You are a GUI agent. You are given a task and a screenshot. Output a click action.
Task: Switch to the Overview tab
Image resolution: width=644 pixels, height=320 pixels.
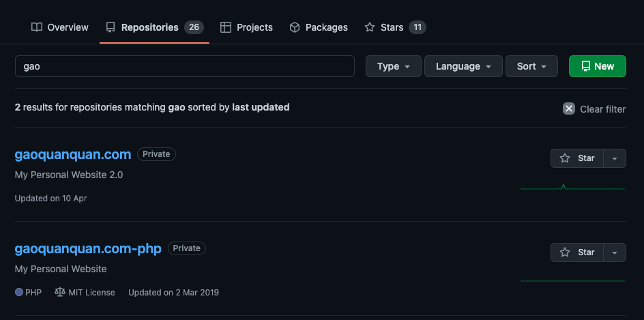(60, 27)
